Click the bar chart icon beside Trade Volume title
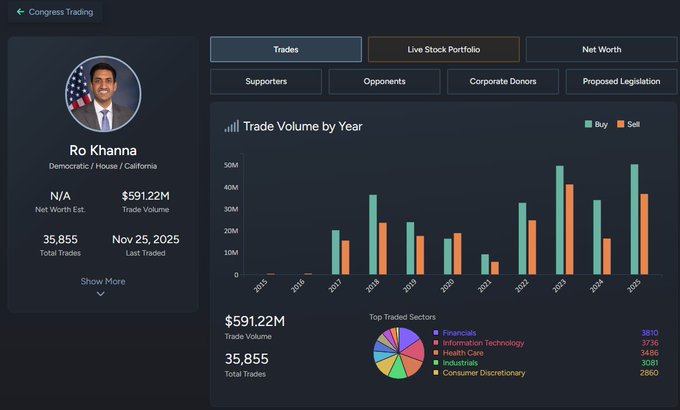Viewport: 680px width, 410px height. point(231,127)
